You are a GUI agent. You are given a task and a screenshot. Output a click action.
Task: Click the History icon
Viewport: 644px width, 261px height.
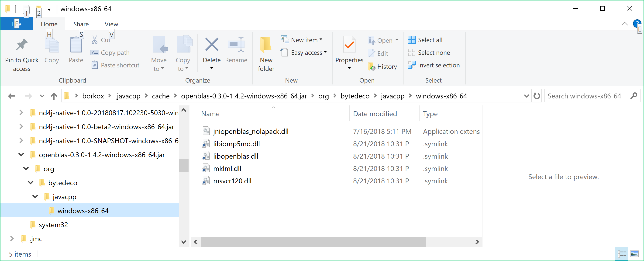(x=372, y=67)
